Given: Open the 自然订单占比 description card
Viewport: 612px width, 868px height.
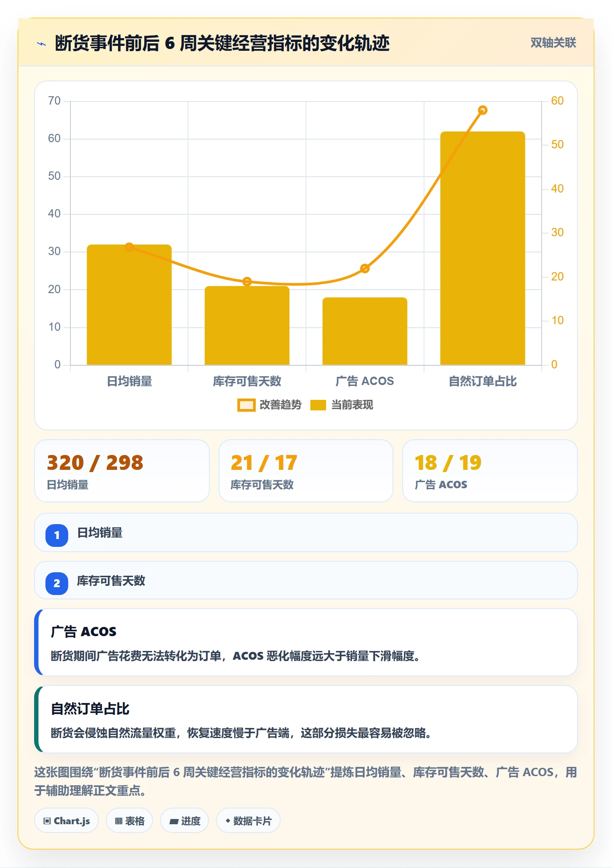Looking at the screenshot, I should [306, 719].
